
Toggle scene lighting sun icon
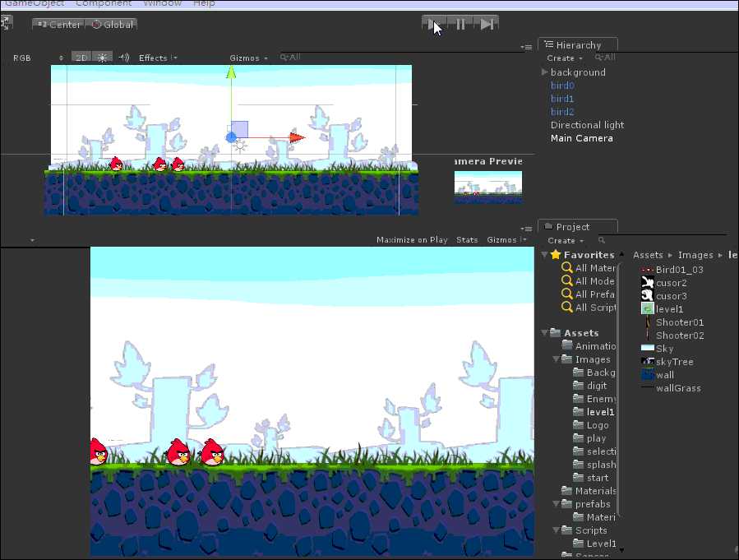click(x=102, y=58)
